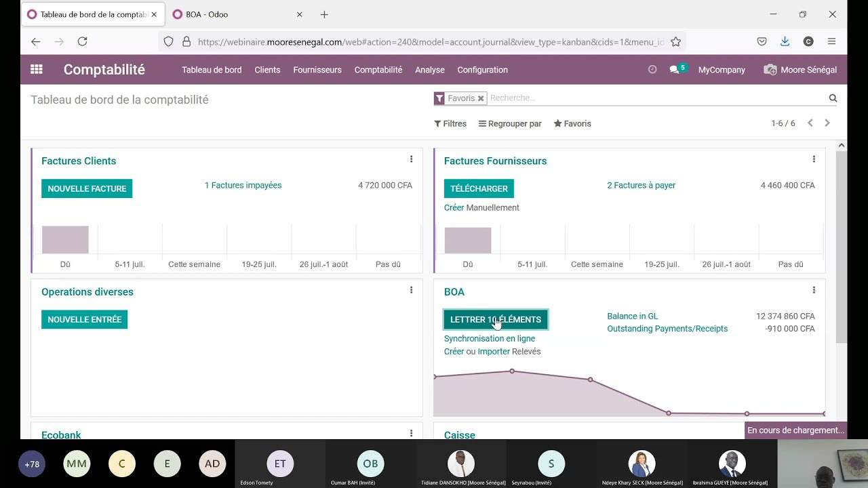This screenshot has height=488, width=868.
Task: Remove the Favoris filter facet
Action: [481, 98]
